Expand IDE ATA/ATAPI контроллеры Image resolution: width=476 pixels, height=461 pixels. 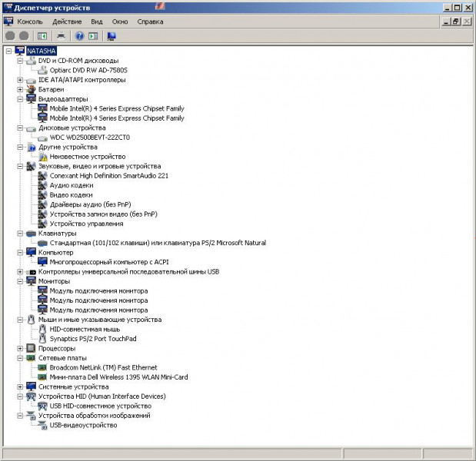point(20,80)
